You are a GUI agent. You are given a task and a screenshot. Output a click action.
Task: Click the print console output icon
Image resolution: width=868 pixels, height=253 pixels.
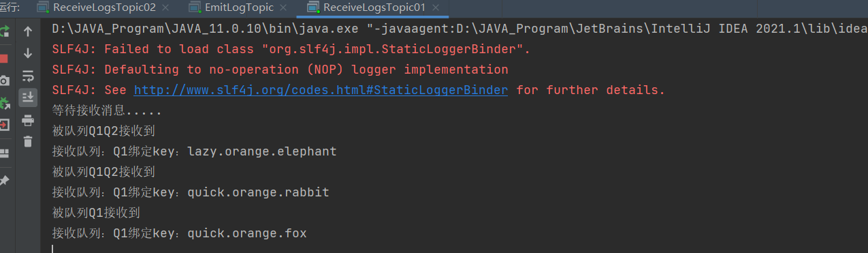pos(28,121)
